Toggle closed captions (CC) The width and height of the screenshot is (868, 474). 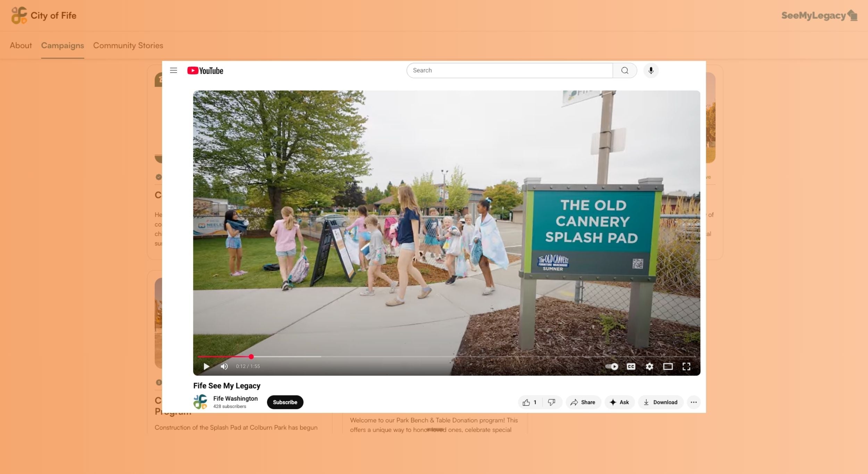(x=631, y=366)
